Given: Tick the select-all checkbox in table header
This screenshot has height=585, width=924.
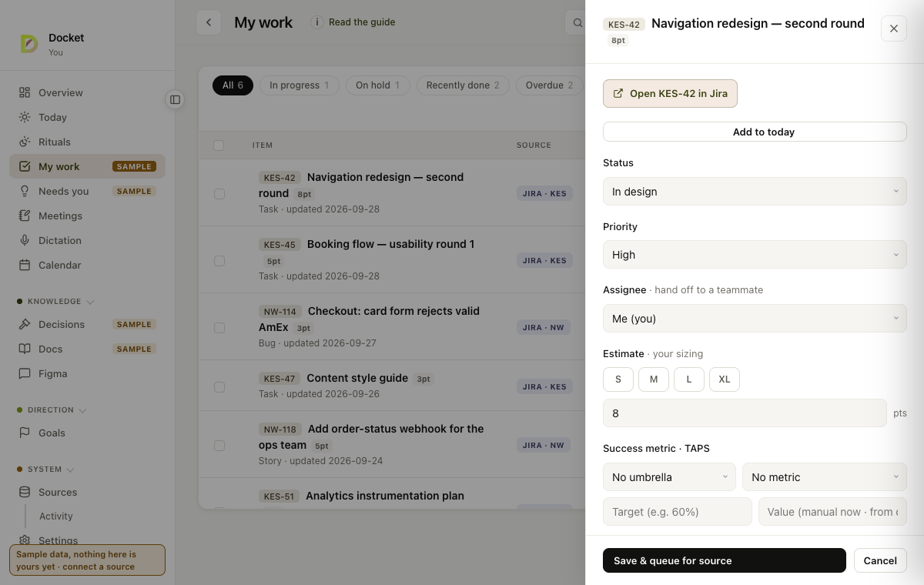Looking at the screenshot, I should pyautogui.click(x=219, y=145).
